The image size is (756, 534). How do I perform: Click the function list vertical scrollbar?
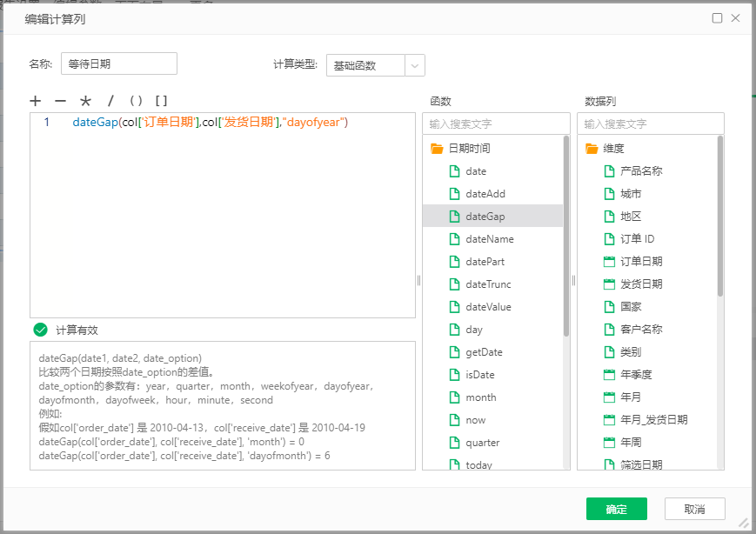click(x=566, y=235)
